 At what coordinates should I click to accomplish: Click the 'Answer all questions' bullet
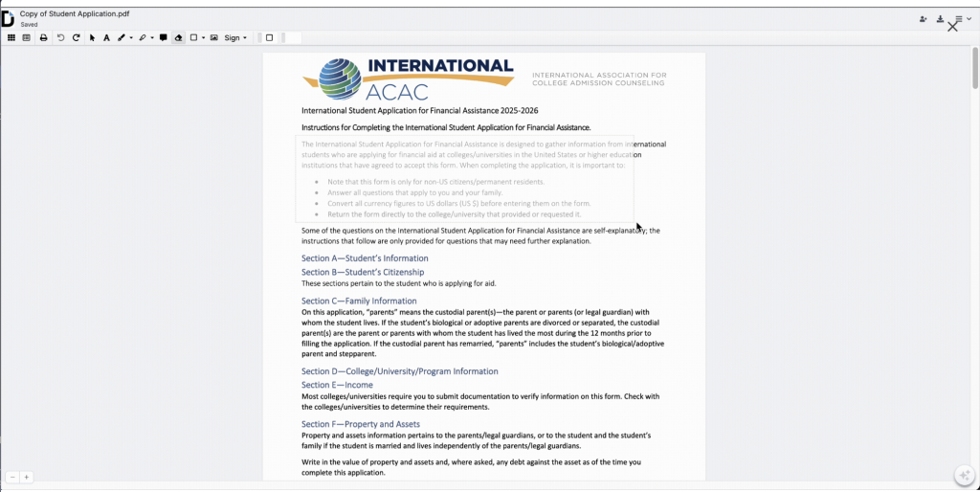[x=415, y=192]
